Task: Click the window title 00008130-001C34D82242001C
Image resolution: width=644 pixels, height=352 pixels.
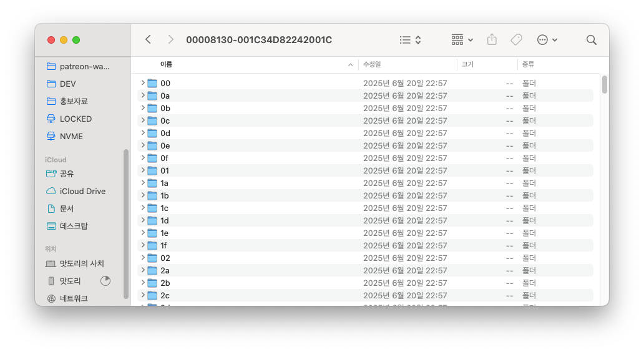Action: pos(259,40)
